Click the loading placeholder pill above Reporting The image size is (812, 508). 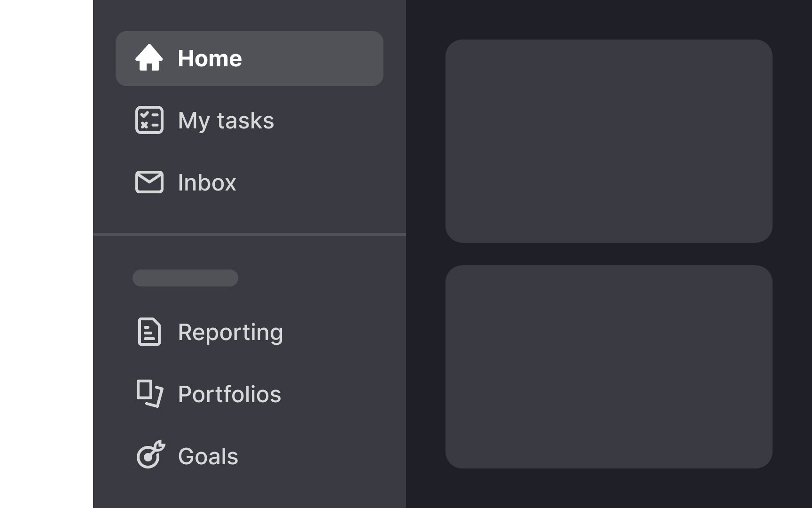coord(185,278)
